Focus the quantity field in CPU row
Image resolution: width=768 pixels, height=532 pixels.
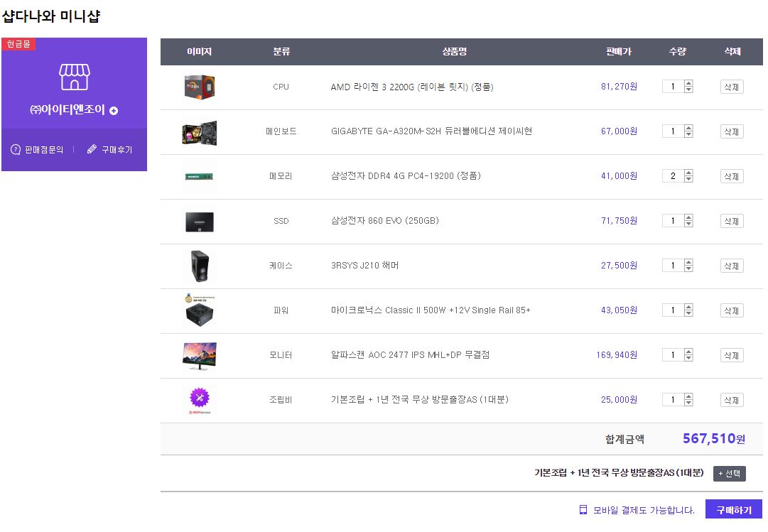coord(673,87)
